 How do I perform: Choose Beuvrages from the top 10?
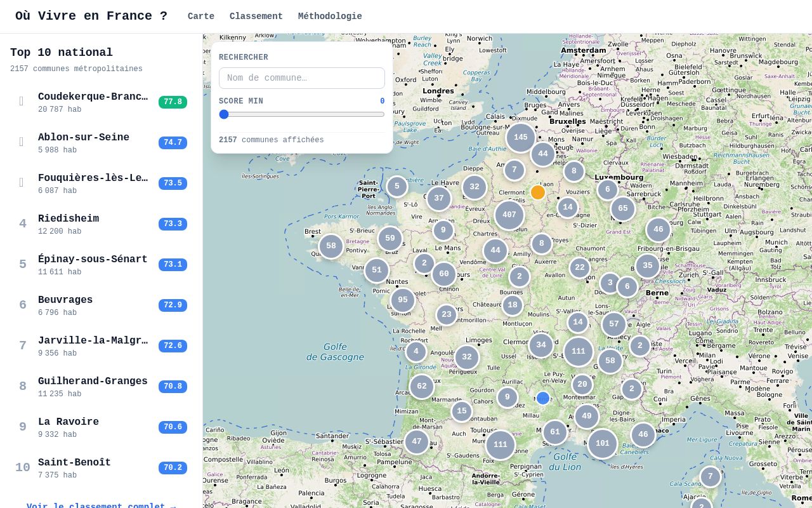click(x=101, y=305)
